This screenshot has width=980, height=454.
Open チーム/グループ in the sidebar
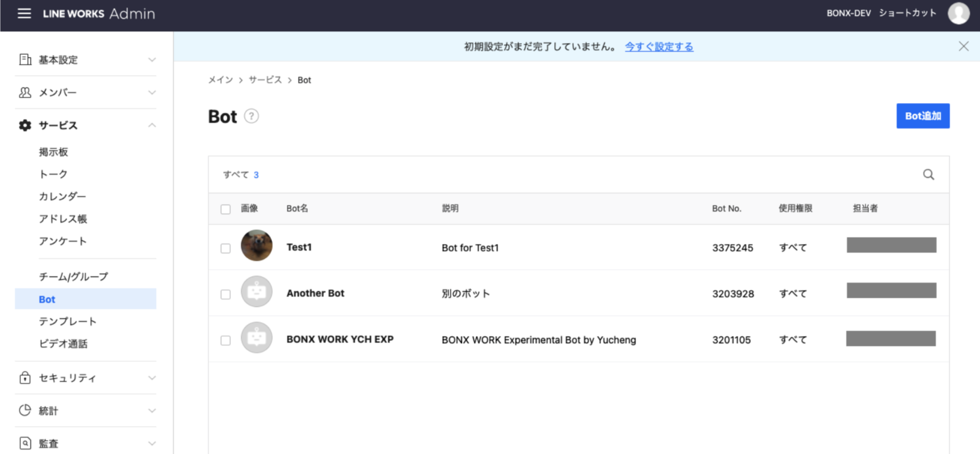[73, 276]
